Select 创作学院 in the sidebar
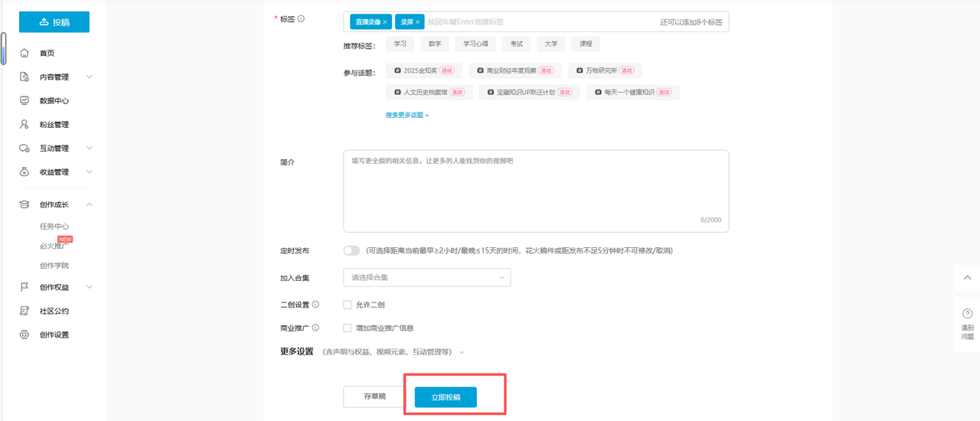 [x=54, y=266]
